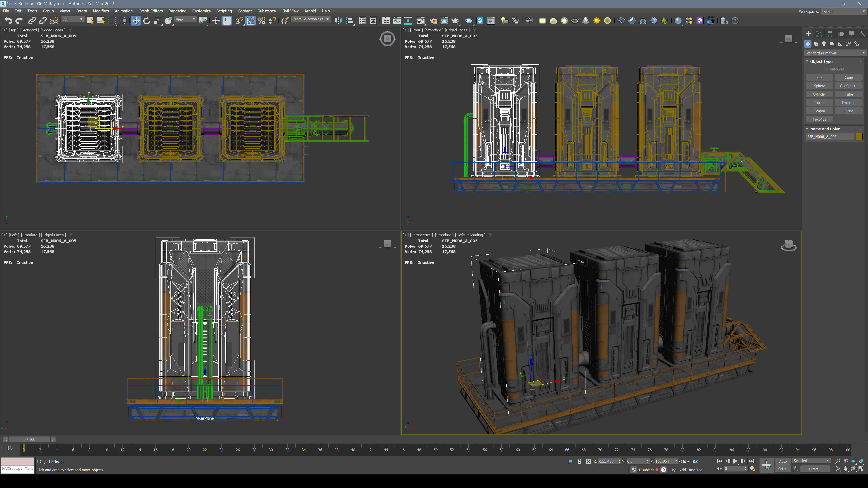Activate the Select and Rotate tool
The width and height of the screenshot is (868, 488).
146,21
